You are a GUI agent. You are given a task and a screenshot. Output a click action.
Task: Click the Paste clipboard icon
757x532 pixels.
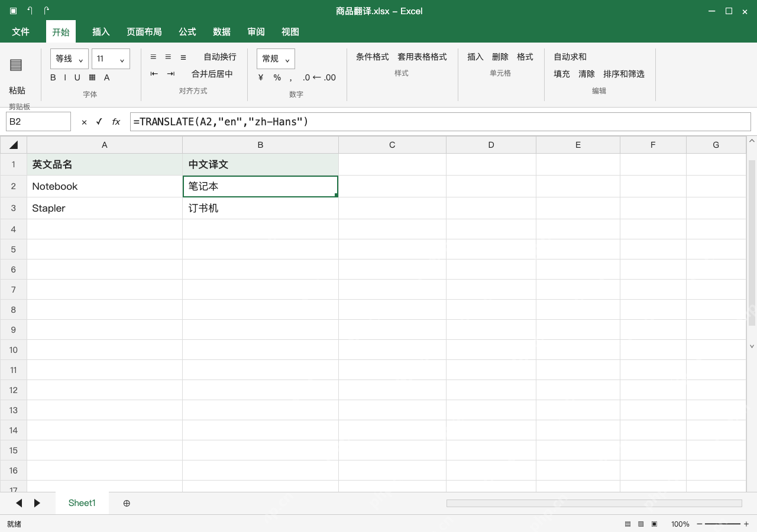click(16, 65)
